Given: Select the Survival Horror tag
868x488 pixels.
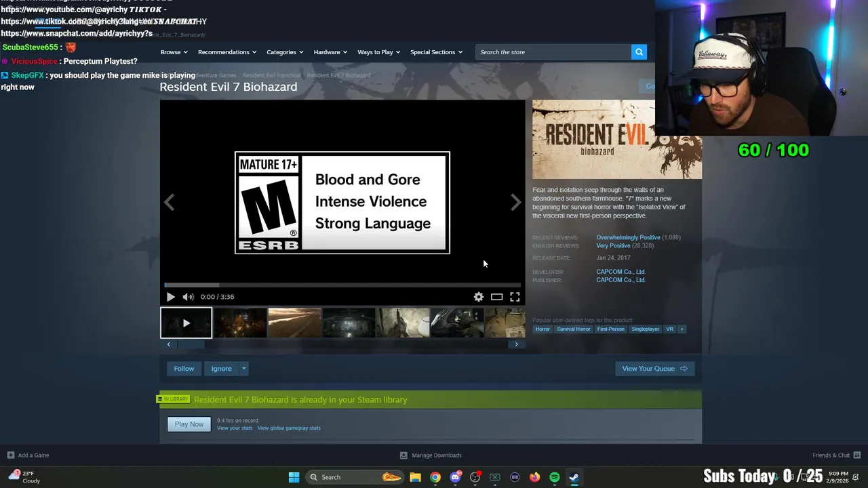Looking at the screenshot, I should pos(574,329).
